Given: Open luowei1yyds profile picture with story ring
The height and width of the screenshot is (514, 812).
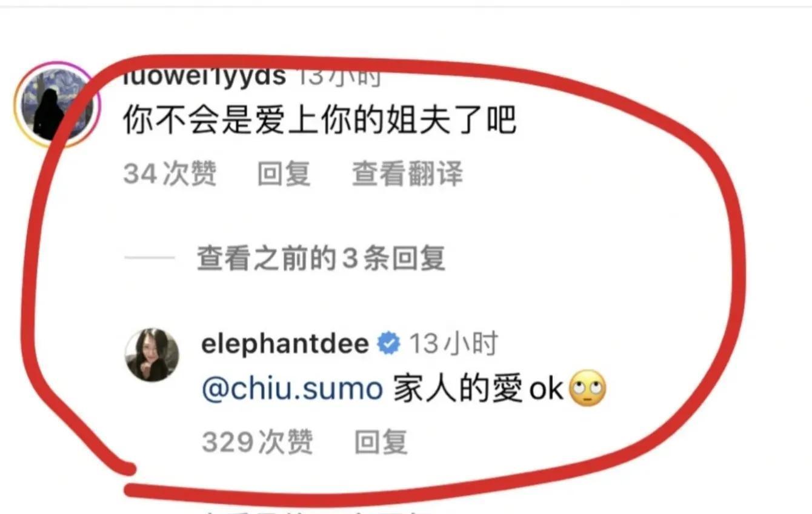Looking at the screenshot, I should [55, 104].
